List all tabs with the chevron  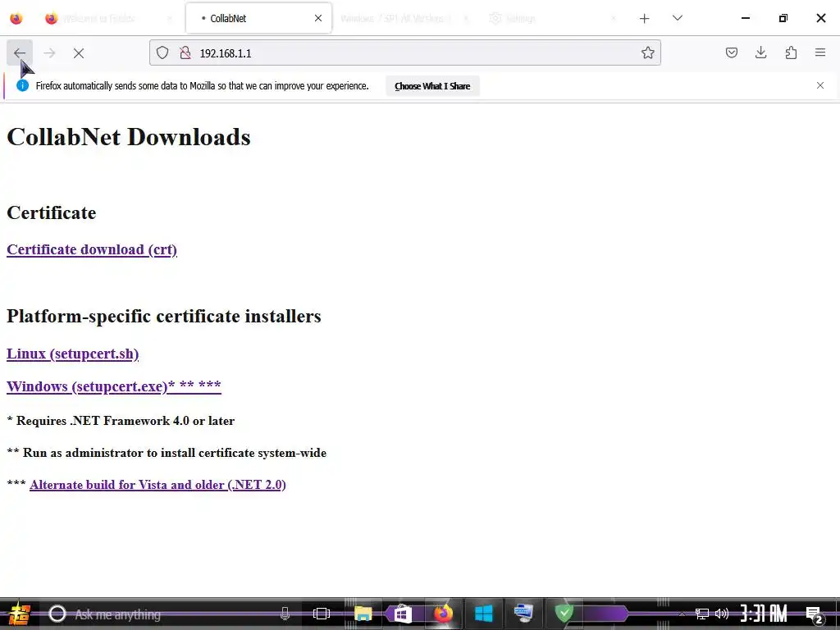pos(677,18)
